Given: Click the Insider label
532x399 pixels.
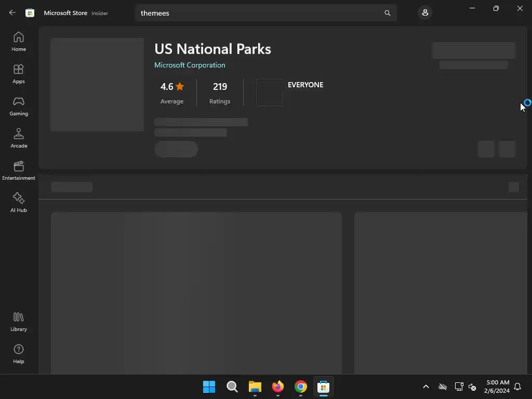Looking at the screenshot, I should click(100, 13).
